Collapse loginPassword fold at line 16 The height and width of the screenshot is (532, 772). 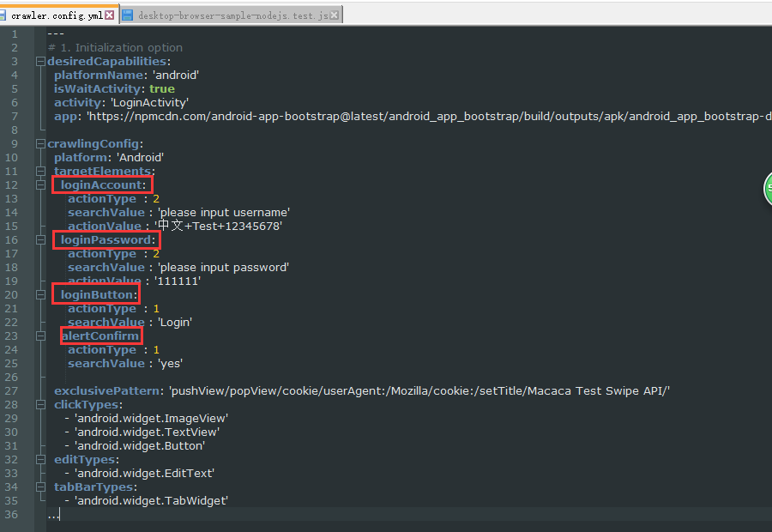[x=40, y=240]
